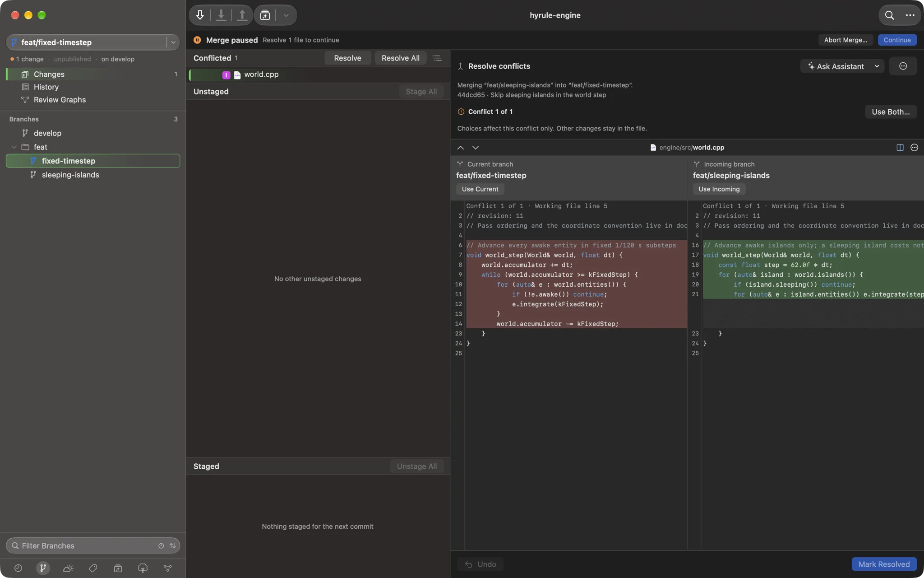Viewport: 924px width, 578px height.
Task: Click Resolve in the Conflicted header
Action: click(347, 58)
